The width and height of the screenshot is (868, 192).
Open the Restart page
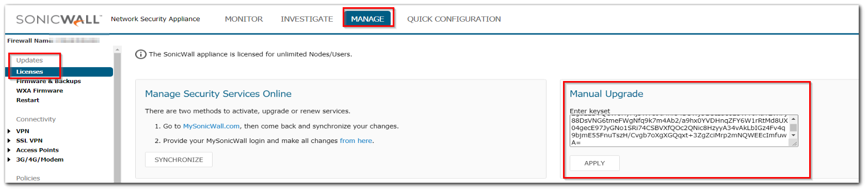28,100
